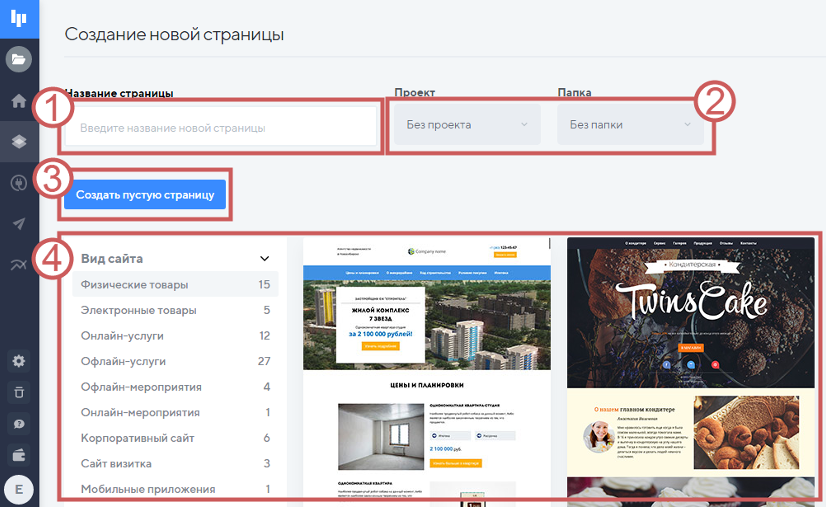
Task: Open the trash bin sidebar icon
Action: (19, 392)
